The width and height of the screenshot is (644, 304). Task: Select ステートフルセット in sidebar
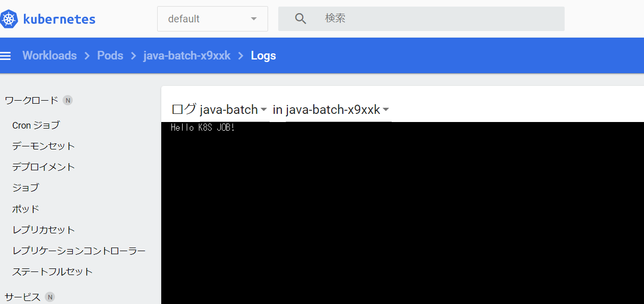(x=52, y=271)
